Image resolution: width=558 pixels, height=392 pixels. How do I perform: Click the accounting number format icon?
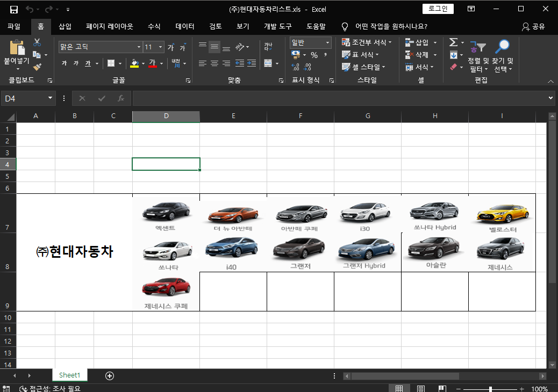click(x=295, y=55)
